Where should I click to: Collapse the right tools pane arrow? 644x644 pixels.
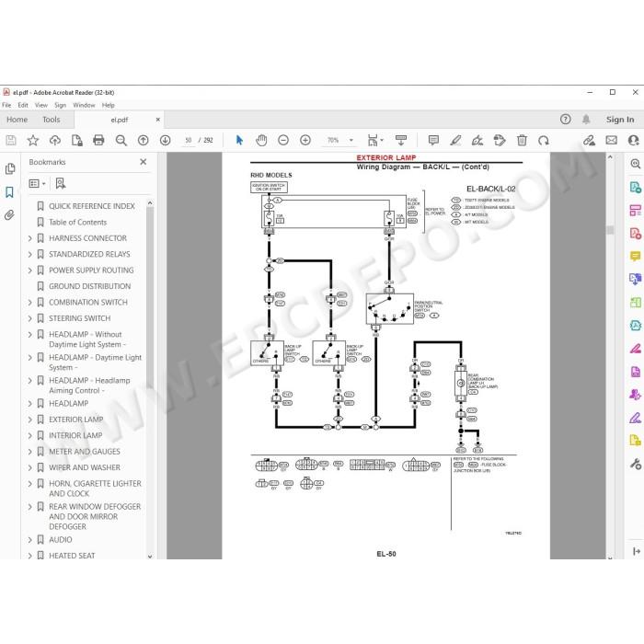[x=637, y=551]
